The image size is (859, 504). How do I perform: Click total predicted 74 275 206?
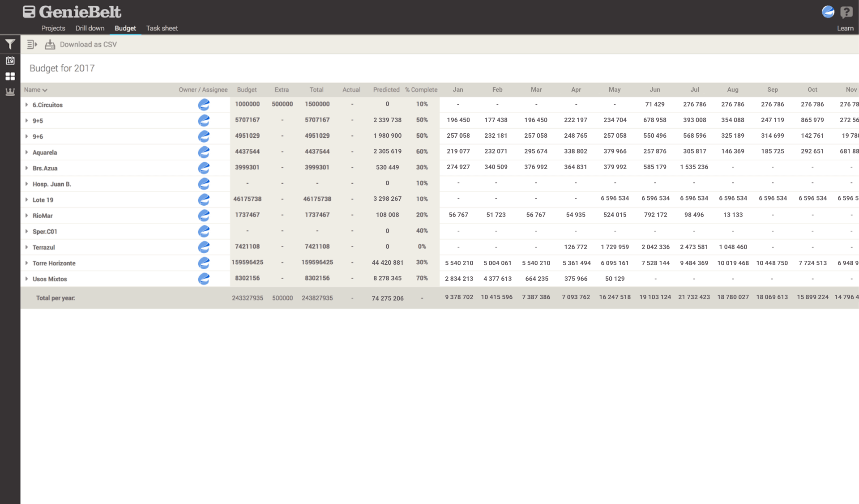coord(388,298)
